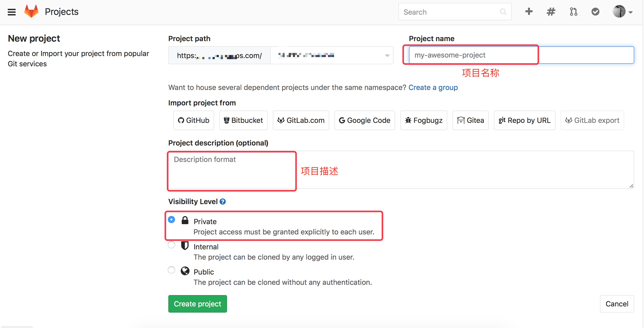
Task: Focus the Project name input field
Action: click(521, 55)
